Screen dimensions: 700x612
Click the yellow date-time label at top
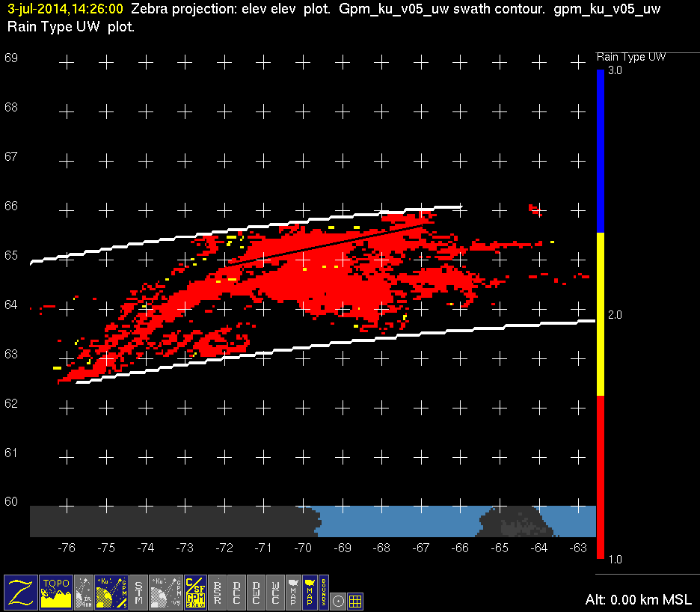click(65, 10)
